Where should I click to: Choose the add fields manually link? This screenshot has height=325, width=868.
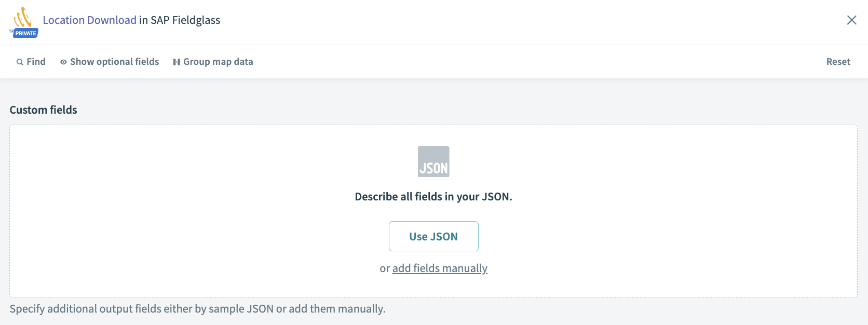pos(440,268)
